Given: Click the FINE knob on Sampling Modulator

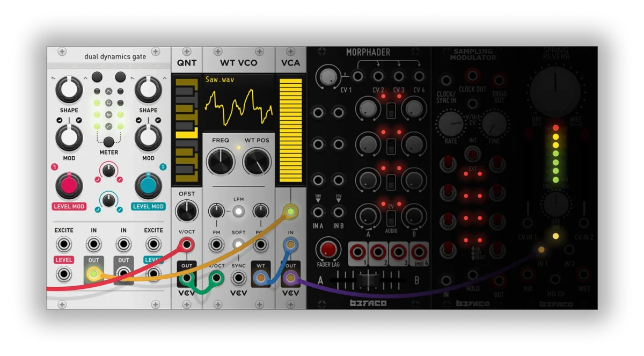Looking at the screenshot, I should [494, 125].
